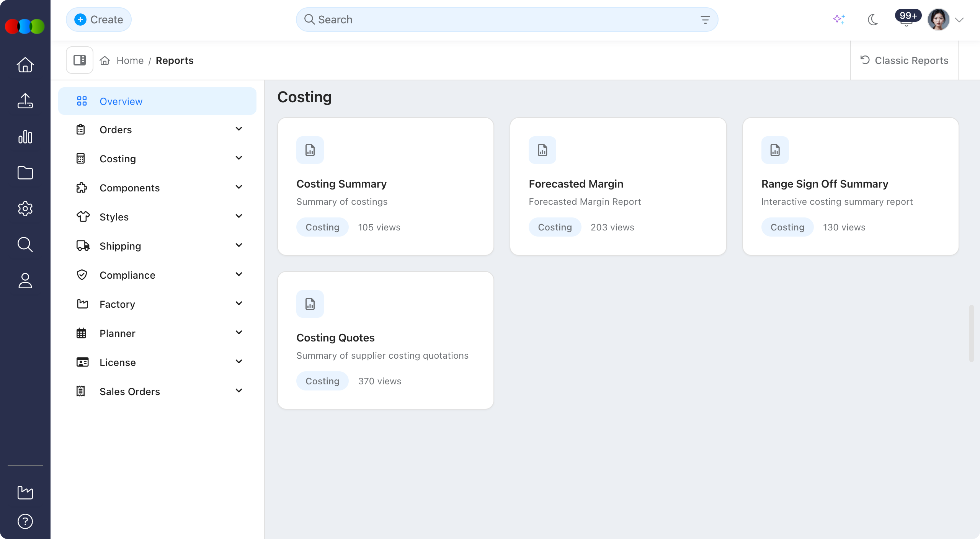Open the Costing Summary report
Viewport: 980px width, 539px height.
click(x=385, y=186)
